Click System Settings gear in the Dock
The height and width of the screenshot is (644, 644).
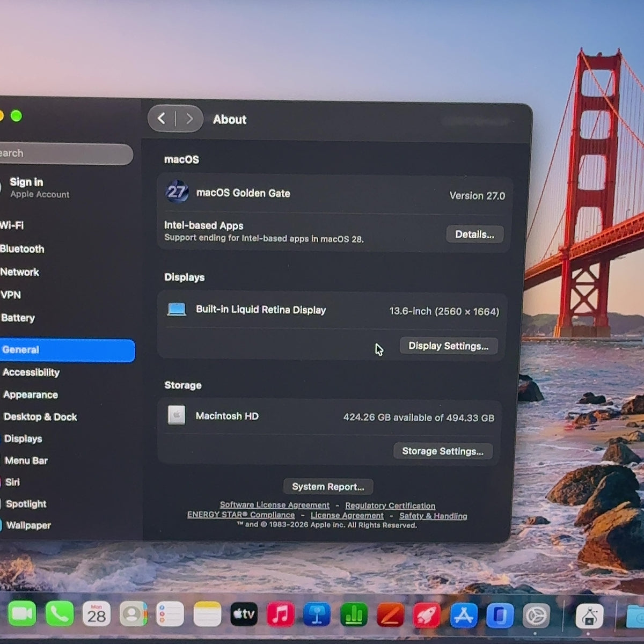[536, 616]
